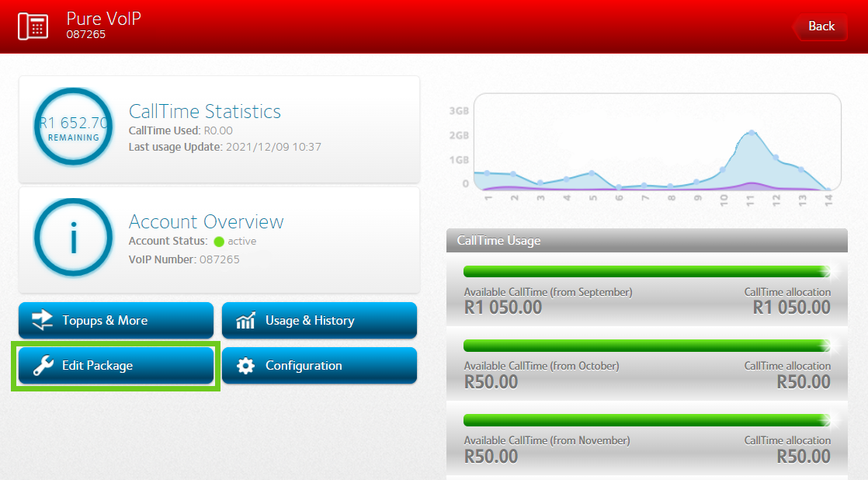The image size is (868, 480).
Task: Open Topups & More
Action: click(116, 320)
